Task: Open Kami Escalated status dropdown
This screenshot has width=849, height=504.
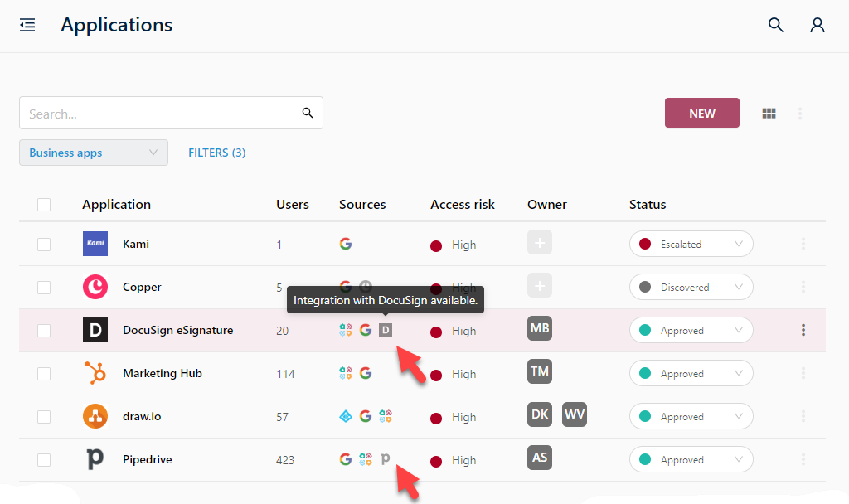Action: (691, 244)
